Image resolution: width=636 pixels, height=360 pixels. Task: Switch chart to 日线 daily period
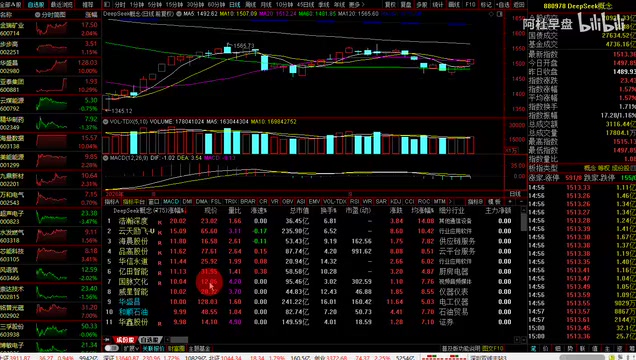coord(235,4)
